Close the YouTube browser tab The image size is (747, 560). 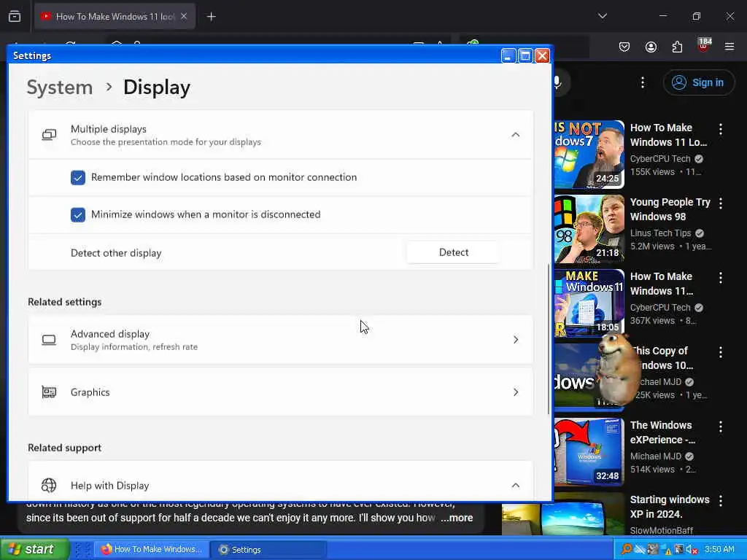(x=184, y=16)
